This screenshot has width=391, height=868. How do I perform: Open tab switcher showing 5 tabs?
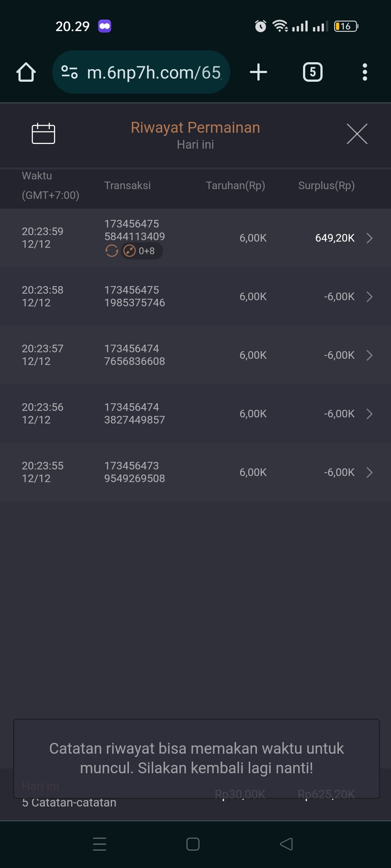tap(312, 72)
